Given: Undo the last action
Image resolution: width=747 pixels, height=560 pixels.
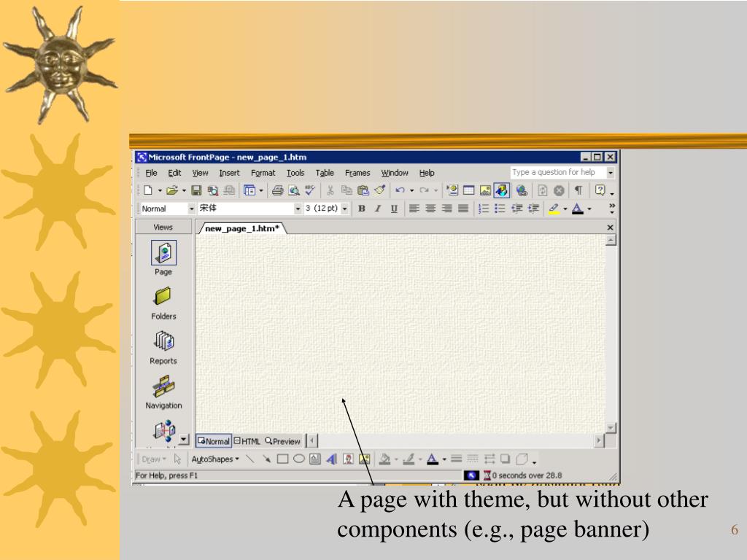Looking at the screenshot, I should pyautogui.click(x=400, y=190).
